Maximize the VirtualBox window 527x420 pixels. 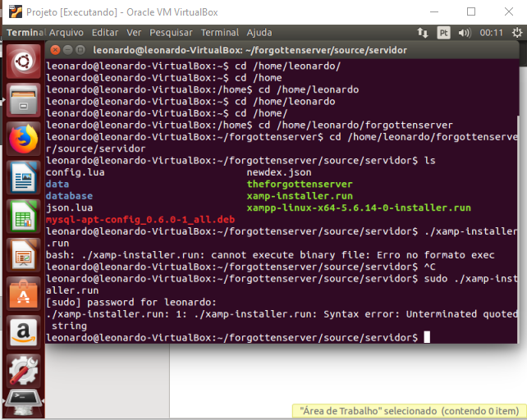click(x=471, y=11)
